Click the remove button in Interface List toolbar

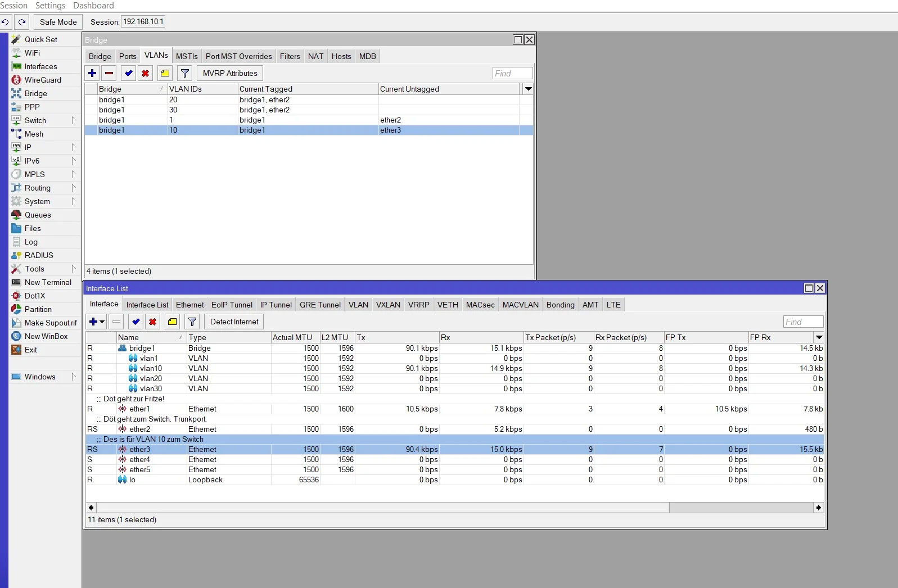click(116, 322)
